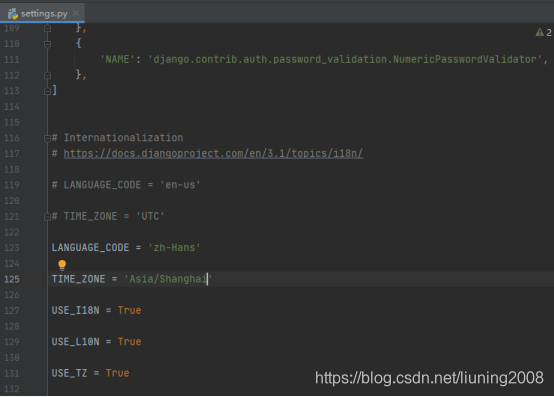Click the LANGUAGE_CODE variable on line 123
The height and width of the screenshot is (397, 554).
point(90,248)
